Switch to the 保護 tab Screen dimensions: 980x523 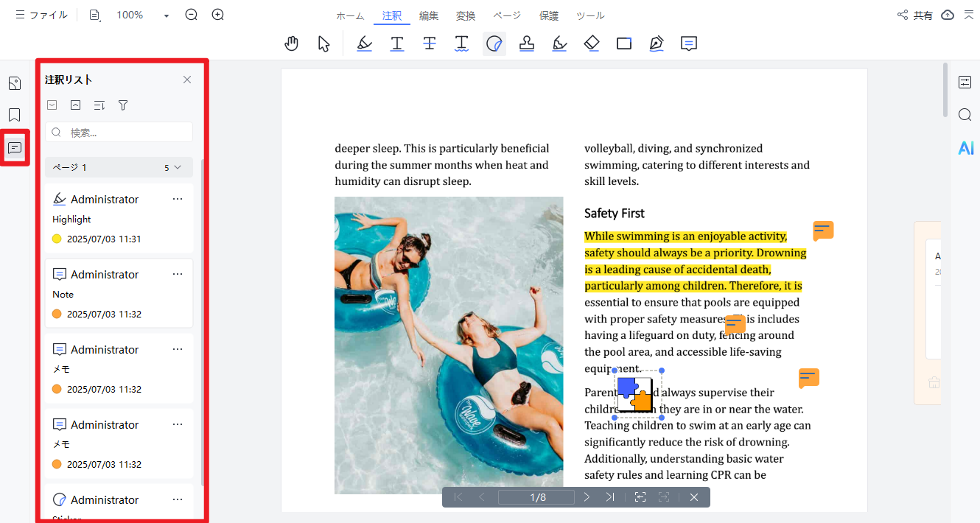click(549, 15)
